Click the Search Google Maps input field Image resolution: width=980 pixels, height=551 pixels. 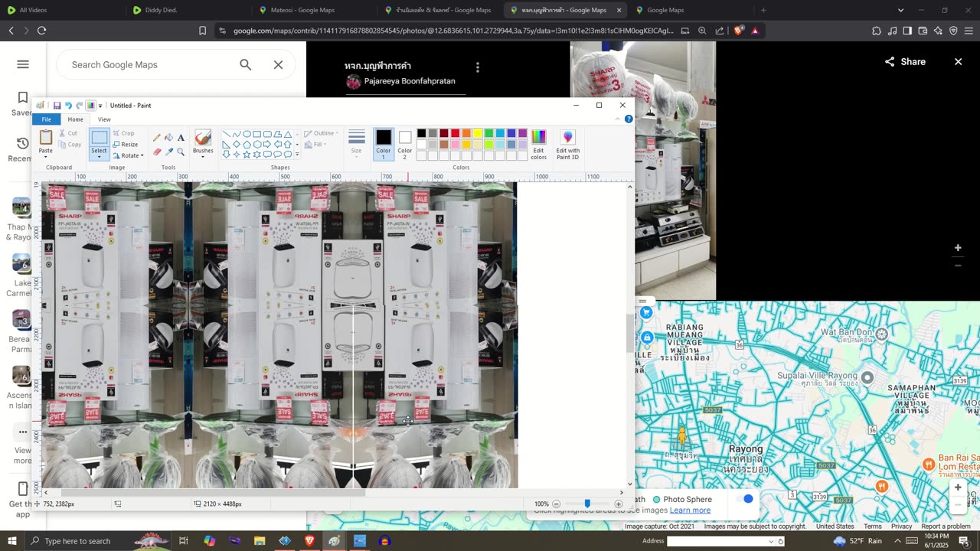tap(145, 65)
